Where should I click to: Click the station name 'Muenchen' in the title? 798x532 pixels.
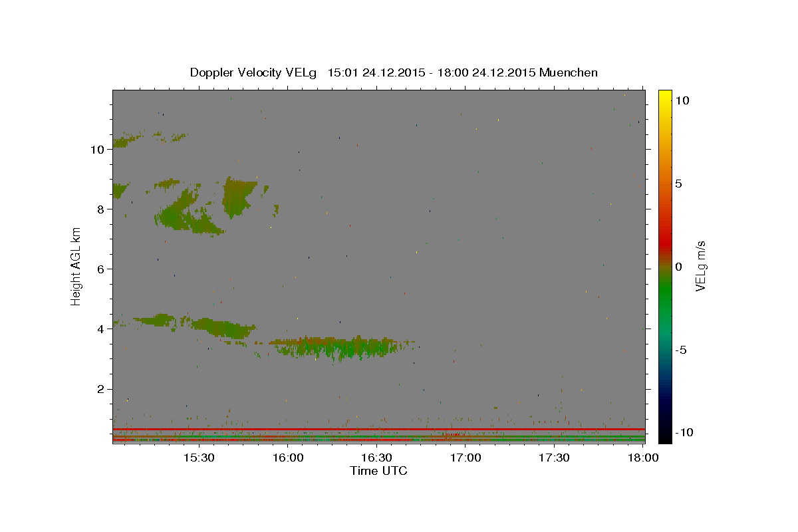[569, 72]
